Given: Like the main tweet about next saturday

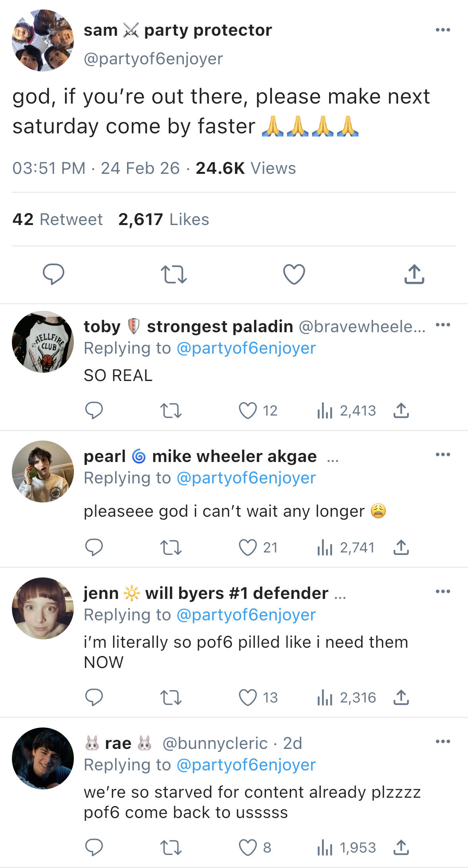Looking at the screenshot, I should [294, 274].
